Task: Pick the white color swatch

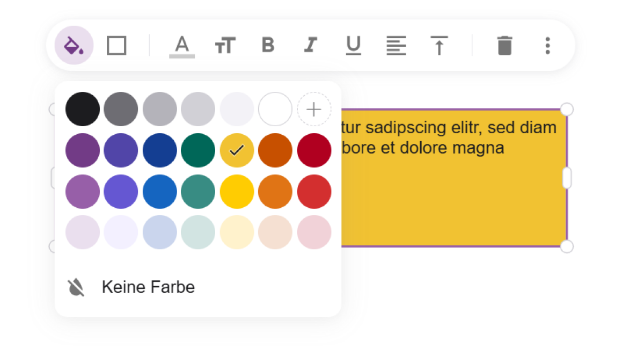Action: click(275, 109)
